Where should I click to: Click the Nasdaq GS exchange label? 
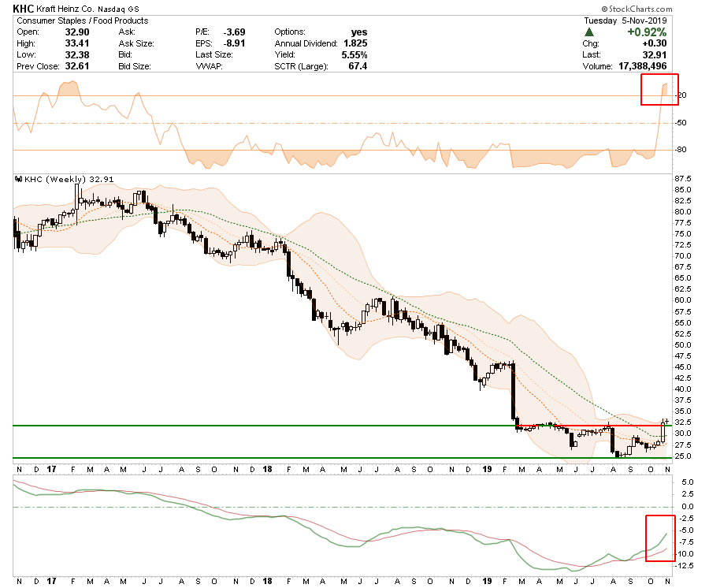(118, 9)
